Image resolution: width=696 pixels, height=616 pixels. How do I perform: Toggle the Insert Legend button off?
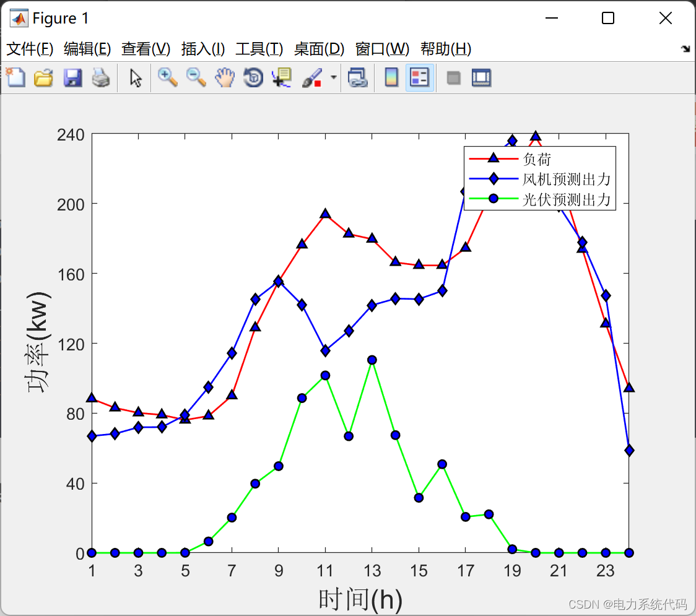point(420,78)
